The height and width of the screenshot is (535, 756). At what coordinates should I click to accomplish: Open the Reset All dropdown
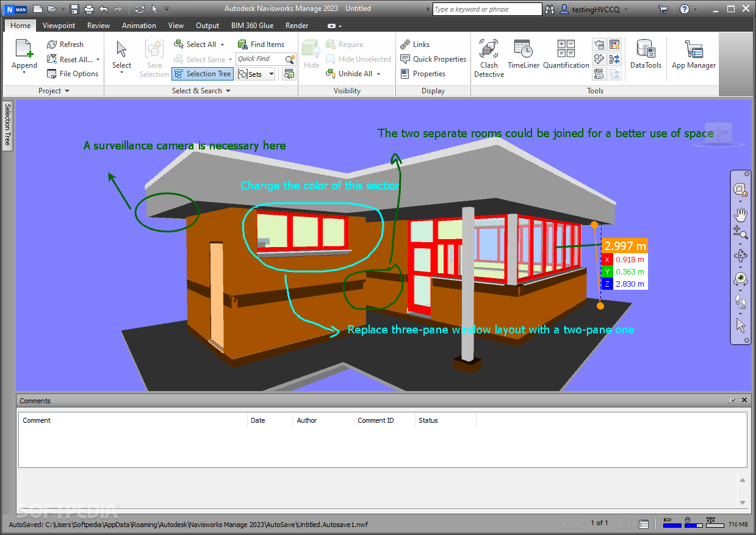tap(98, 60)
